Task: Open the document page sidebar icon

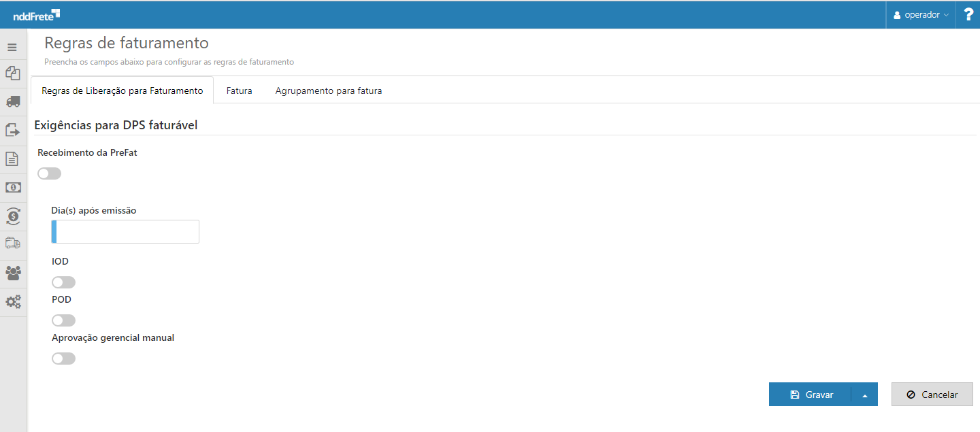Action: 12,159
